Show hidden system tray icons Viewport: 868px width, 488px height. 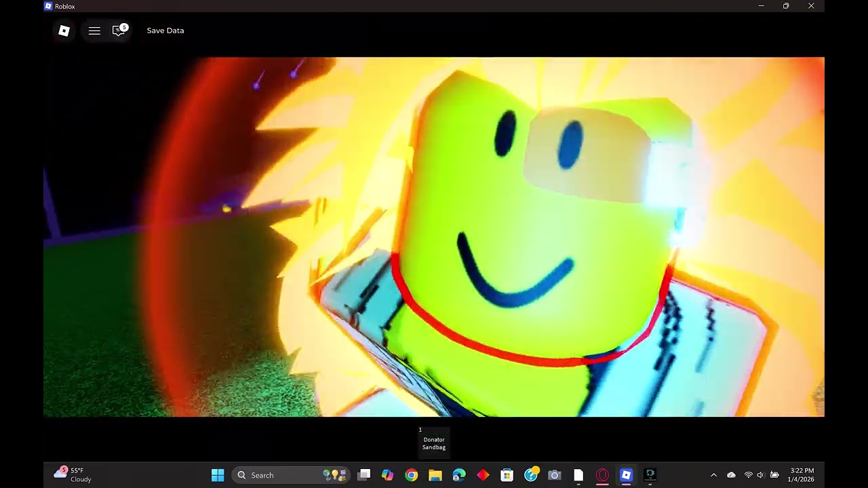point(713,475)
